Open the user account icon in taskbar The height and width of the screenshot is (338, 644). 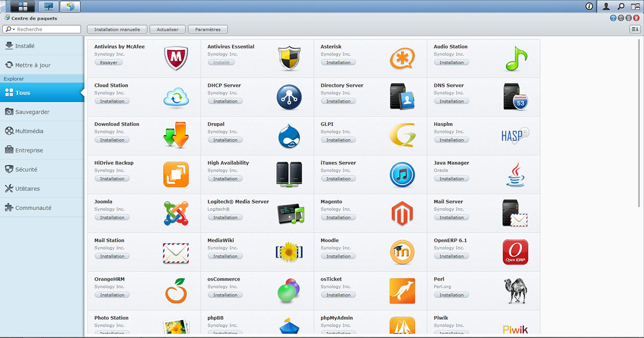click(606, 6)
